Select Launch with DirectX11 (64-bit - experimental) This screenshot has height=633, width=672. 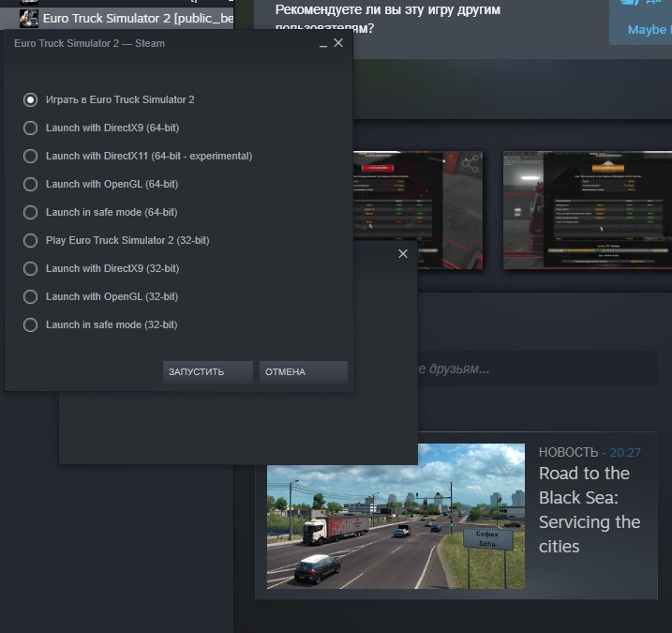point(31,156)
